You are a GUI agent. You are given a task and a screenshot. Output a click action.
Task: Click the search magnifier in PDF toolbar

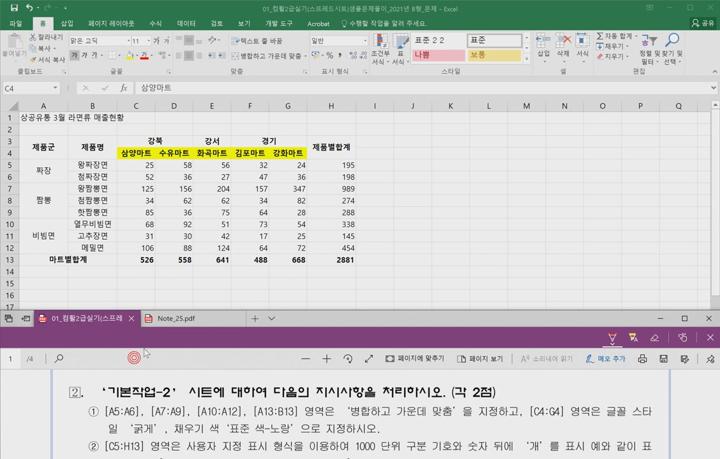(59, 358)
